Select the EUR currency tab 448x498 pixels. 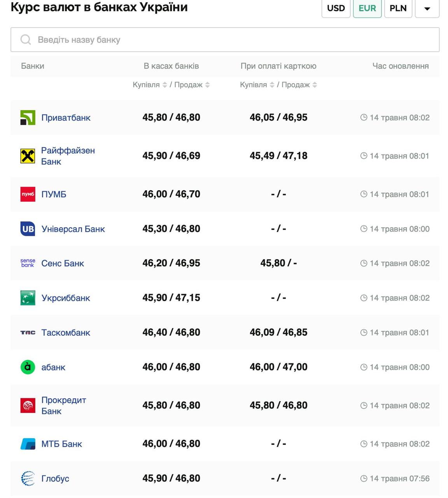(367, 8)
